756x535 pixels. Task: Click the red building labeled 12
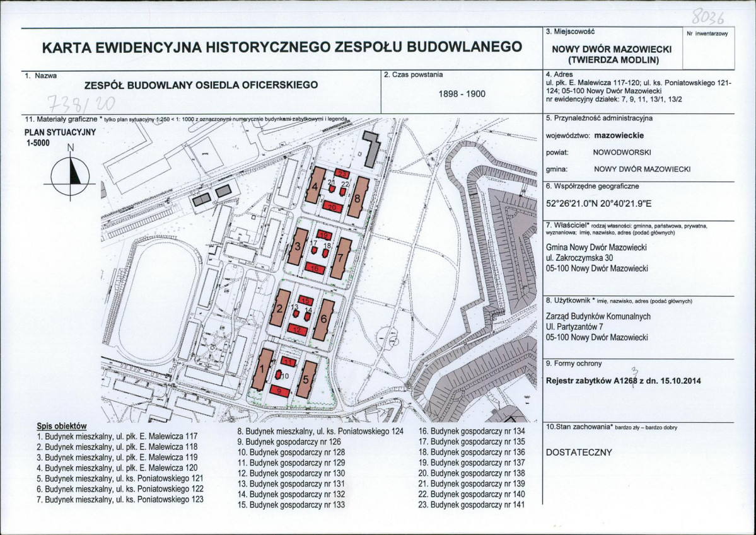pos(298,329)
